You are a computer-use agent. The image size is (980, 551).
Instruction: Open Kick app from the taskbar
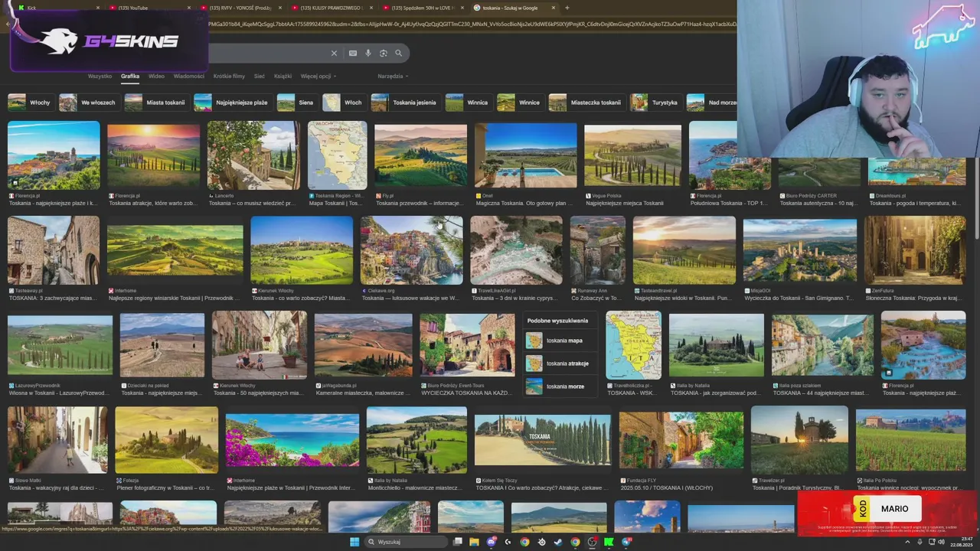[609, 542]
